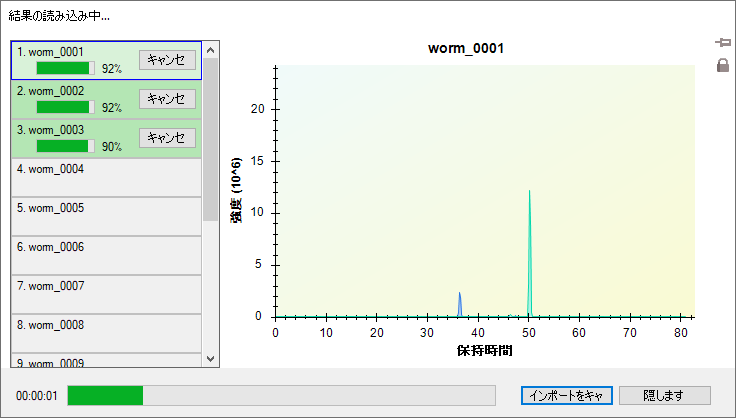Screen dimensions: 736x418
Task: Click worm_0001 progress bar at 92%
Action: 66,68
